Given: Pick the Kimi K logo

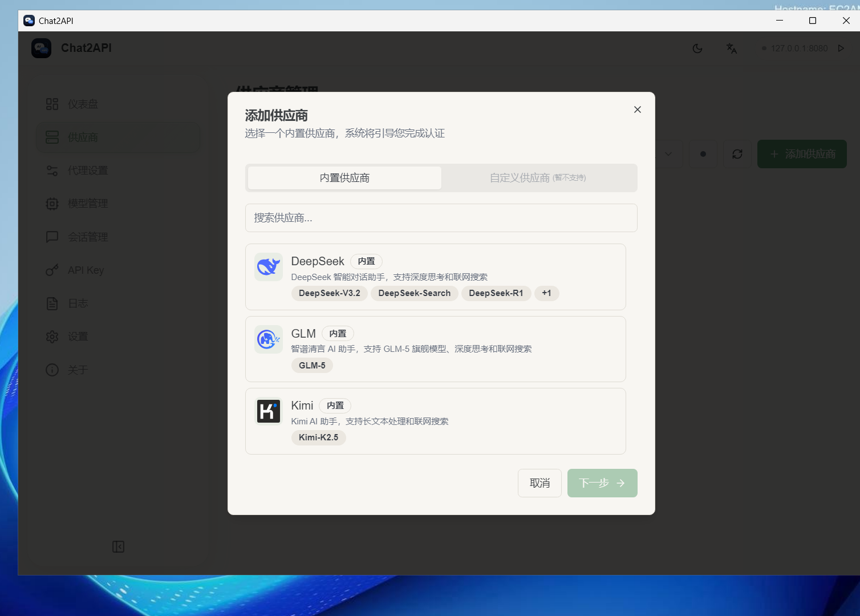Looking at the screenshot, I should pos(269,411).
